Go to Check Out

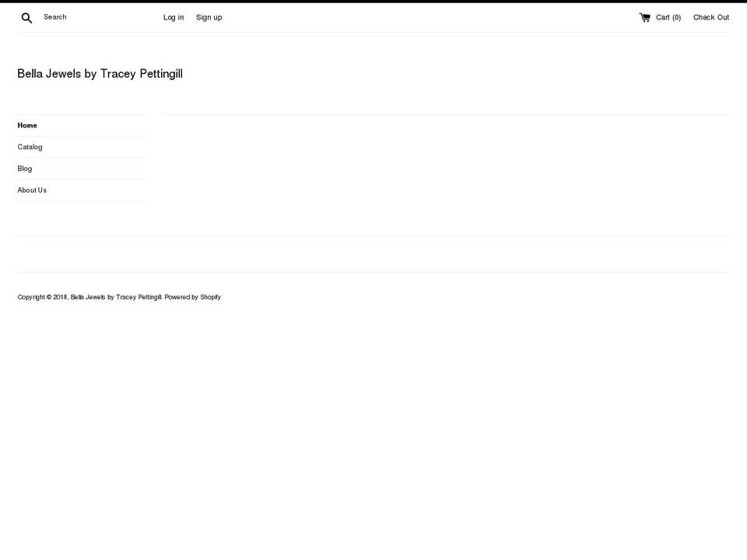click(710, 17)
